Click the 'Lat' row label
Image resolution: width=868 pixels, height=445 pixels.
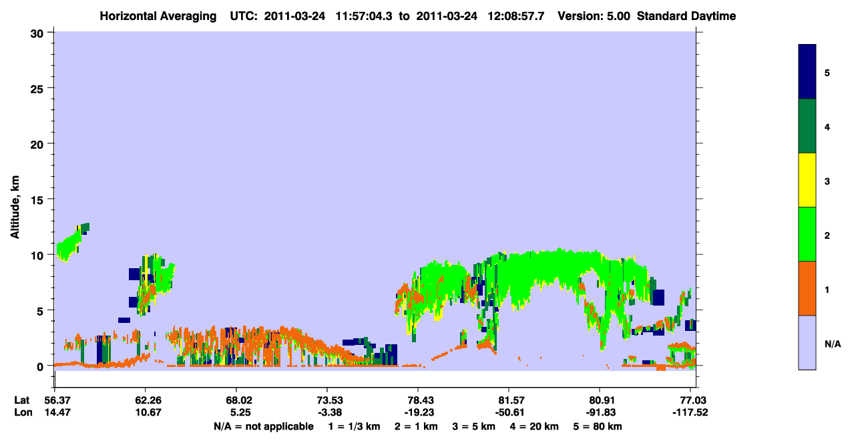click(22, 400)
